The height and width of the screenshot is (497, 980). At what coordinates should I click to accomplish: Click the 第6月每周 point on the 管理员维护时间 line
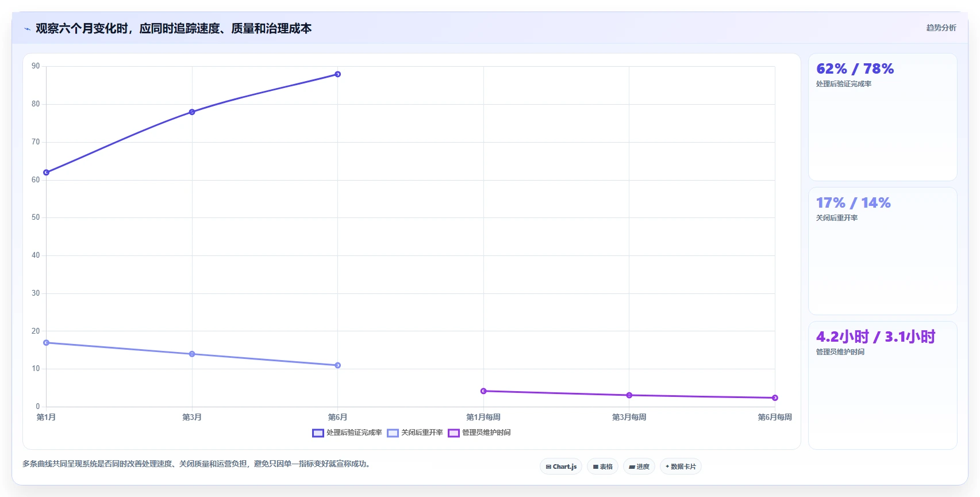pyautogui.click(x=775, y=398)
